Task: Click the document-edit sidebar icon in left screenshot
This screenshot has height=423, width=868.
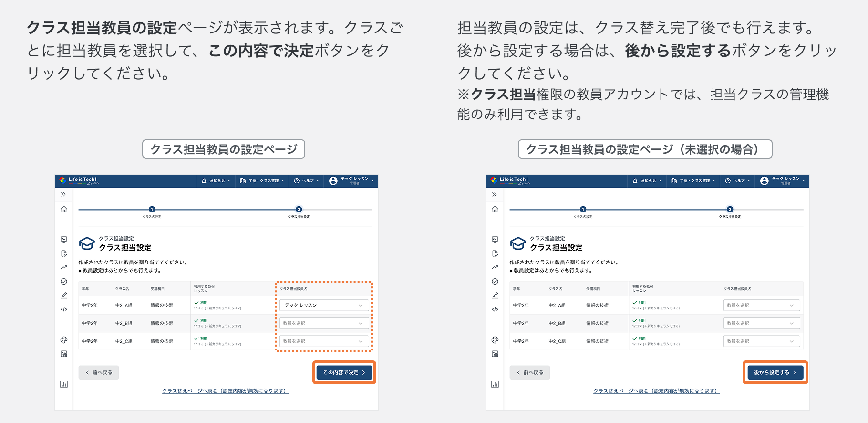Action: click(x=64, y=254)
